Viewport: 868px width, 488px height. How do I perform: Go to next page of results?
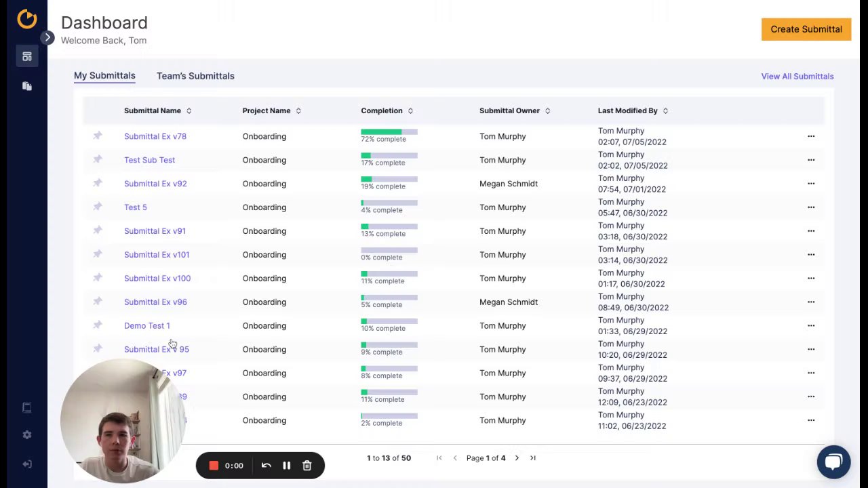(517, 458)
